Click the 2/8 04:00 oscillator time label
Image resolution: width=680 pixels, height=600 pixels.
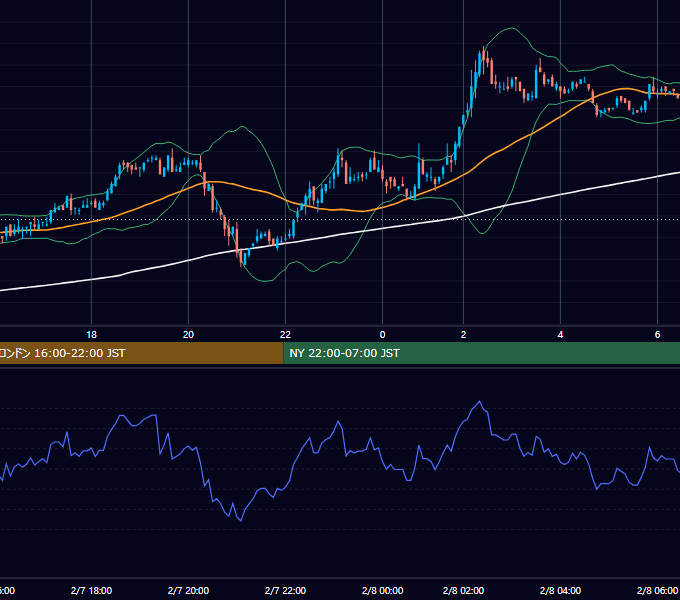coord(560,590)
